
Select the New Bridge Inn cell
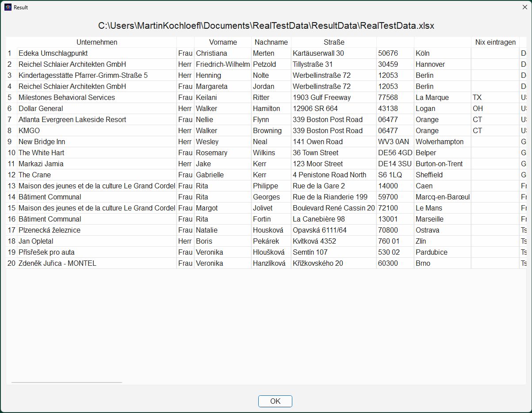click(97, 141)
